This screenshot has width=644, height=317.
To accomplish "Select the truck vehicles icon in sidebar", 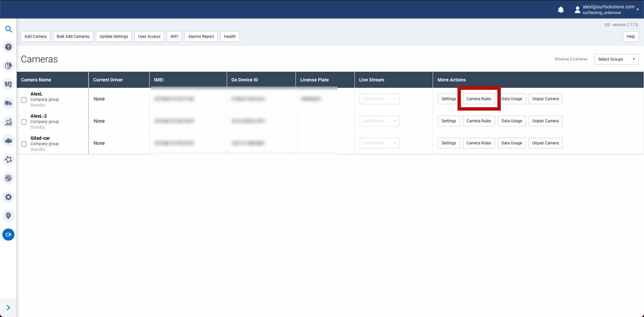I will pos(8,103).
